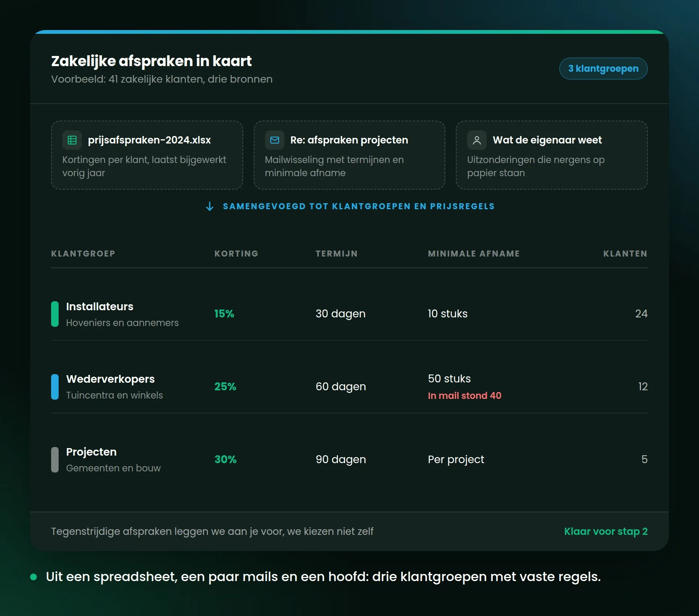Screen dimensions: 699x616
Task: Click the blue Wederverkopers color bar
Action: [x=55, y=387]
